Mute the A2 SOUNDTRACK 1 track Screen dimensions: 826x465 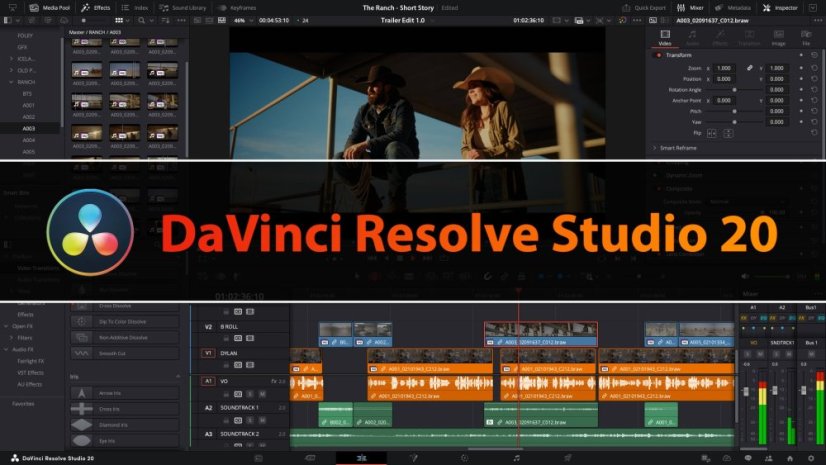point(262,420)
